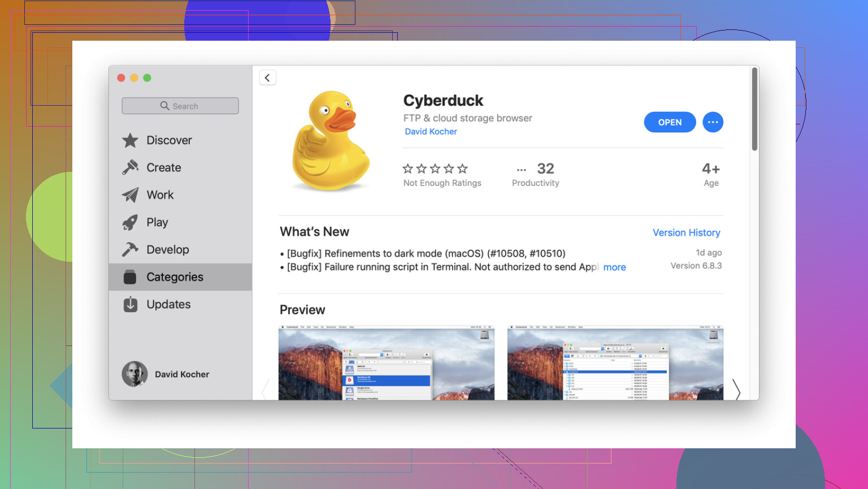The height and width of the screenshot is (489, 868).
Task: Switch to the Work section
Action: 181,195
